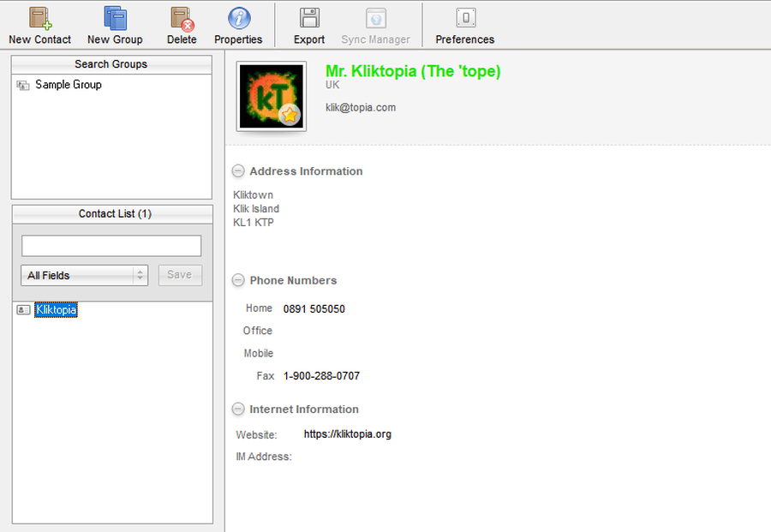The image size is (771, 532).
Task: Open the https://kliktopia.org website link
Action: coord(347,434)
